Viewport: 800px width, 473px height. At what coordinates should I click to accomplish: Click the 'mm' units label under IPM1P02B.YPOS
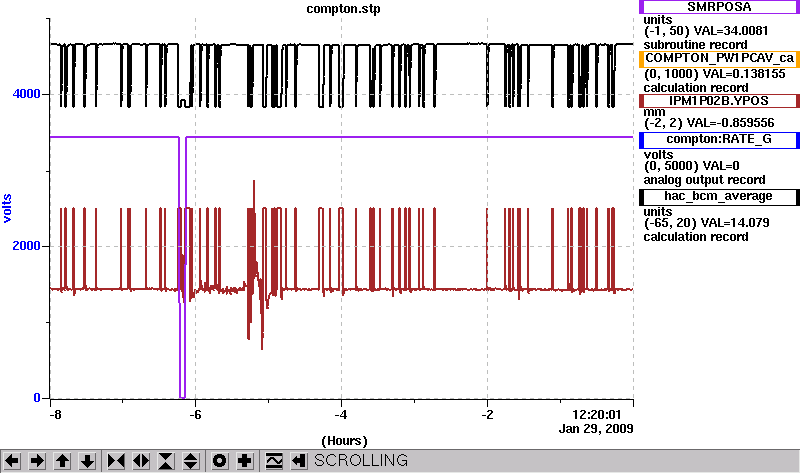tap(654, 112)
